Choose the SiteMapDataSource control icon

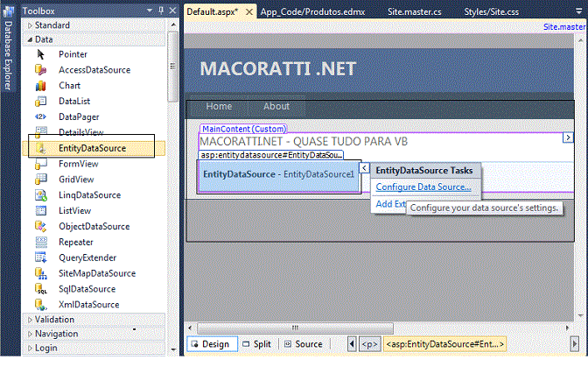click(40, 273)
